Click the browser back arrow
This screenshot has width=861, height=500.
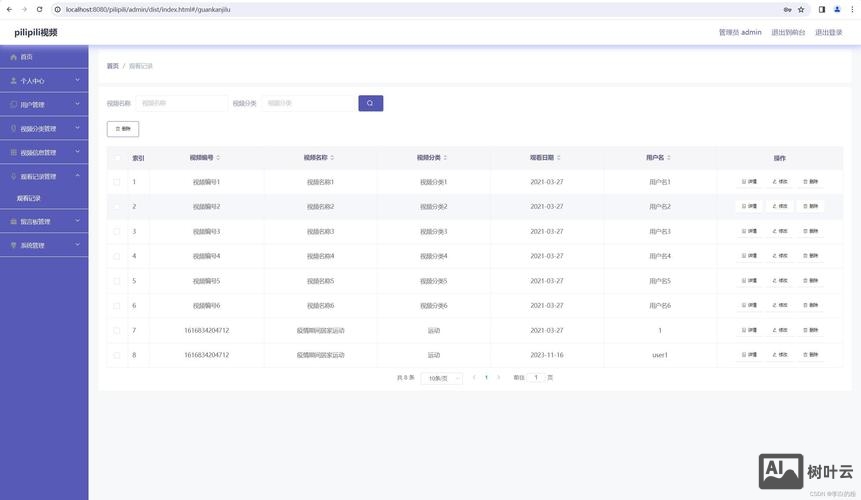coord(9,9)
